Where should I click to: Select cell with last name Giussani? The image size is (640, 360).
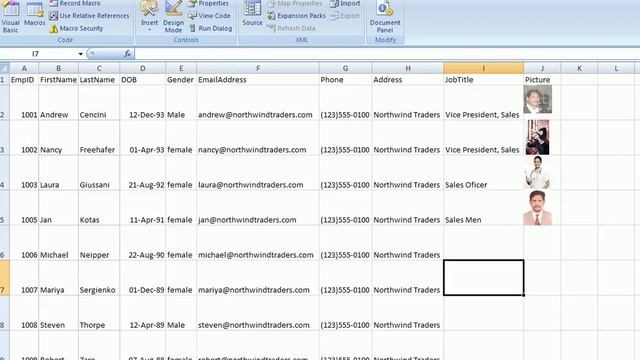pos(99,173)
